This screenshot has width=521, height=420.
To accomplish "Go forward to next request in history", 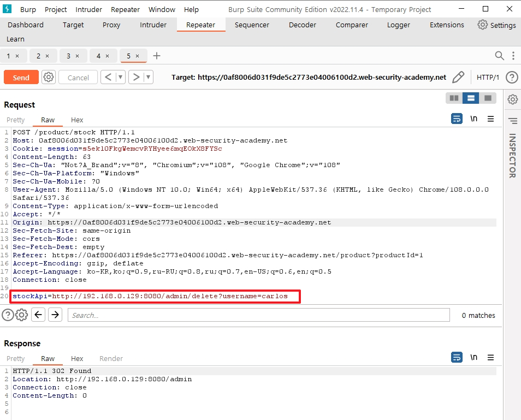I will [x=136, y=78].
